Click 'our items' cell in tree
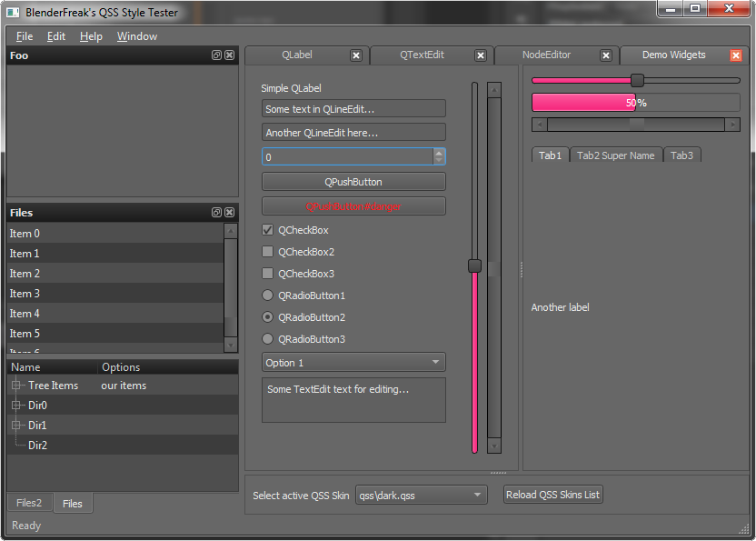This screenshot has width=756, height=541. click(x=124, y=386)
